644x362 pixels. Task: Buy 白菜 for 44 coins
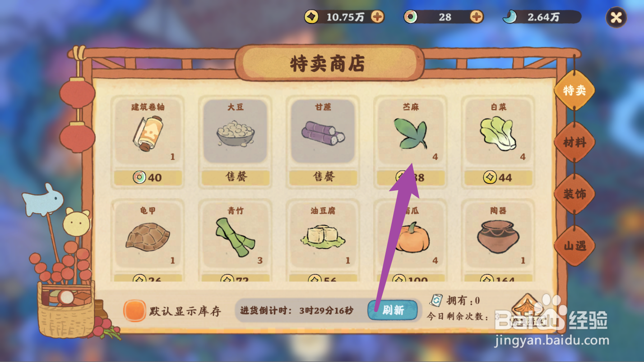point(498,178)
